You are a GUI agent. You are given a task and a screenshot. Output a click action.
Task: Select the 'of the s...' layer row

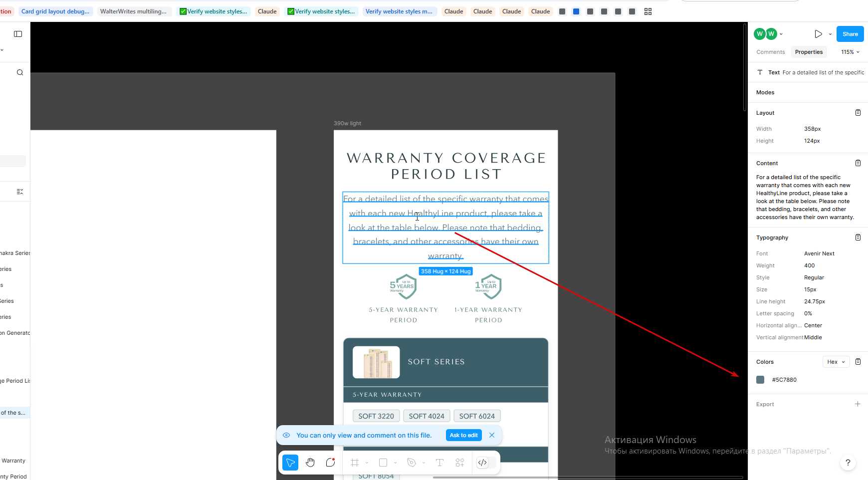[x=14, y=413]
